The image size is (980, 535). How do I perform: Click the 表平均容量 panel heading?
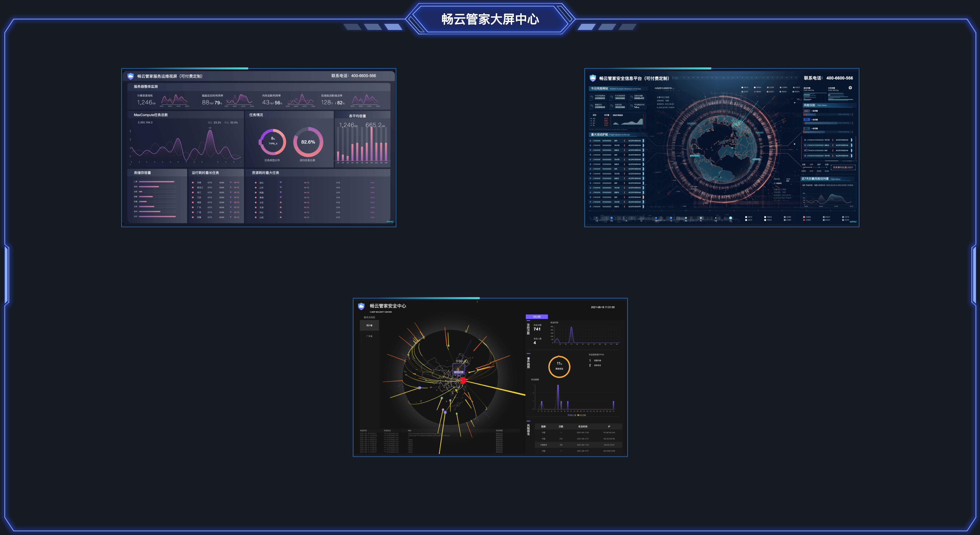[358, 116]
